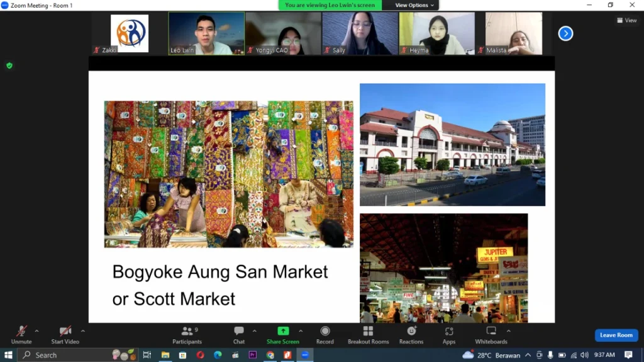Select Sally's video thumbnail
The width and height of the screenshot is (644, 362).
(360, 33)
